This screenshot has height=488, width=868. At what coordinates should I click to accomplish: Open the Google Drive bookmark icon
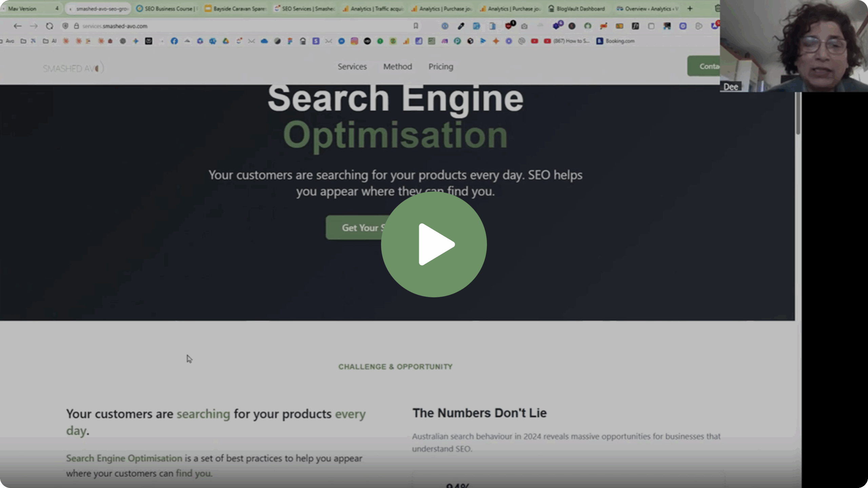pos(226,41)
